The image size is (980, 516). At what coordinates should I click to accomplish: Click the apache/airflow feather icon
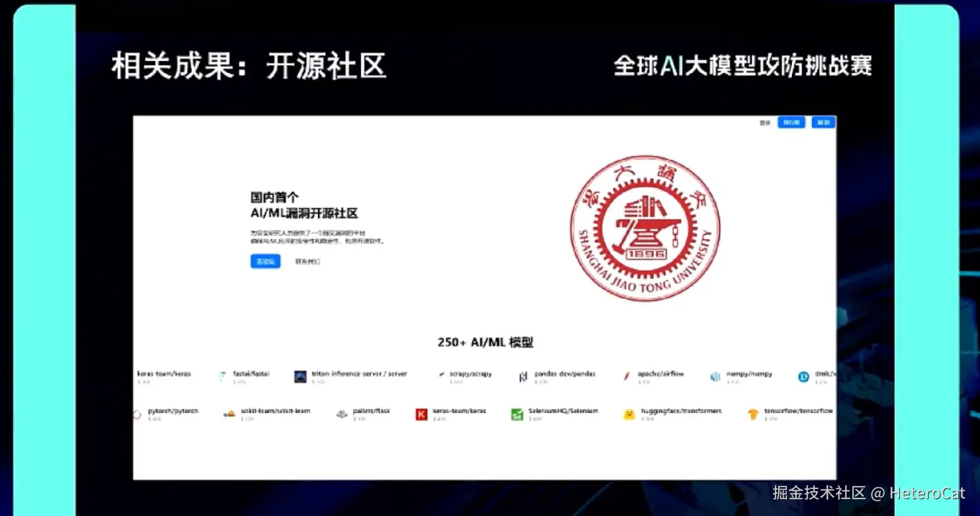tap(626, 376)
